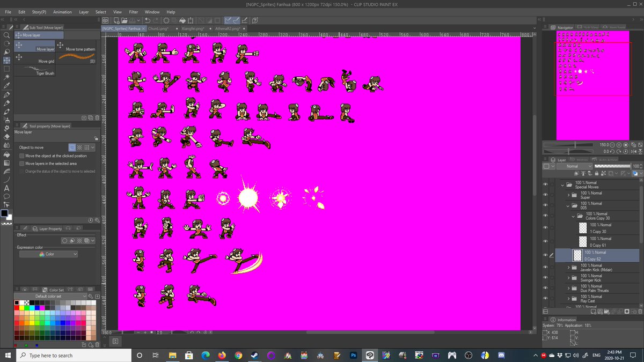Viewport: 644px width, 362px height.
Task: Click Zoom out icon in Navigator panel
Action: coord(613,145)
